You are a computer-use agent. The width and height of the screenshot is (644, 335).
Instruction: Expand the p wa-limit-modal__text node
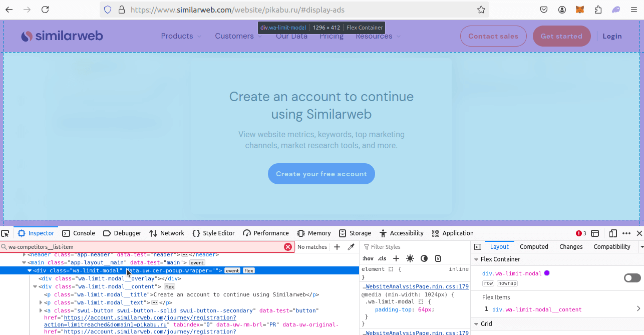(41, 302)
